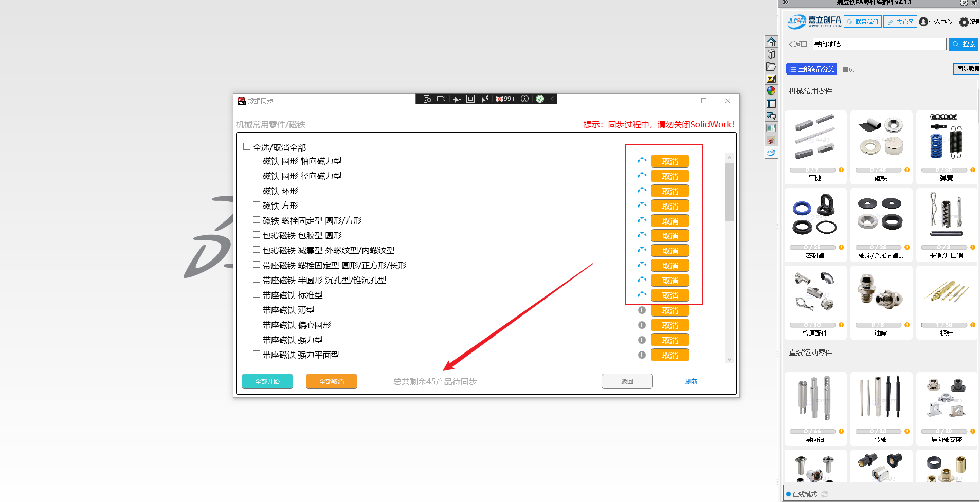Click the accessibility checker icon in debug toolbar
Image resolution: width=980 pixels, height=502 pixels.
[524, 99]
